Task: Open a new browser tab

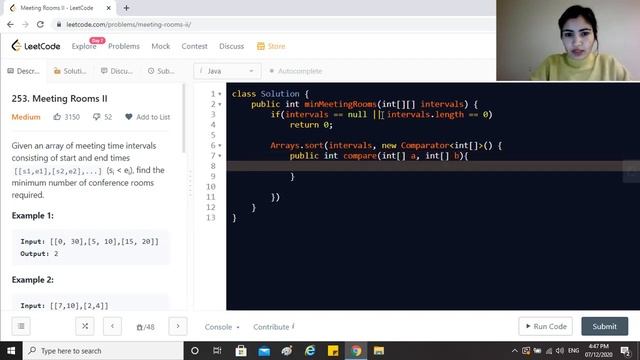Action: (126, 8)
